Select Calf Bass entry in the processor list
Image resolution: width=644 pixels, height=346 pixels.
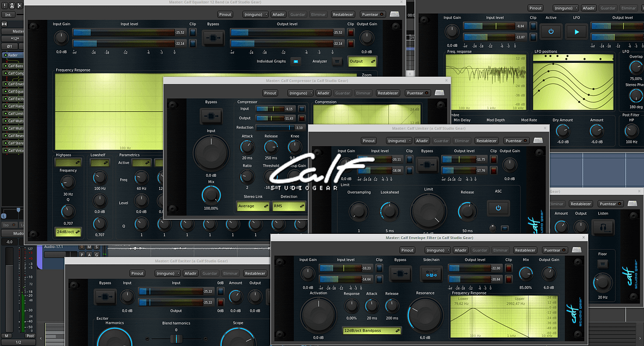15,66
